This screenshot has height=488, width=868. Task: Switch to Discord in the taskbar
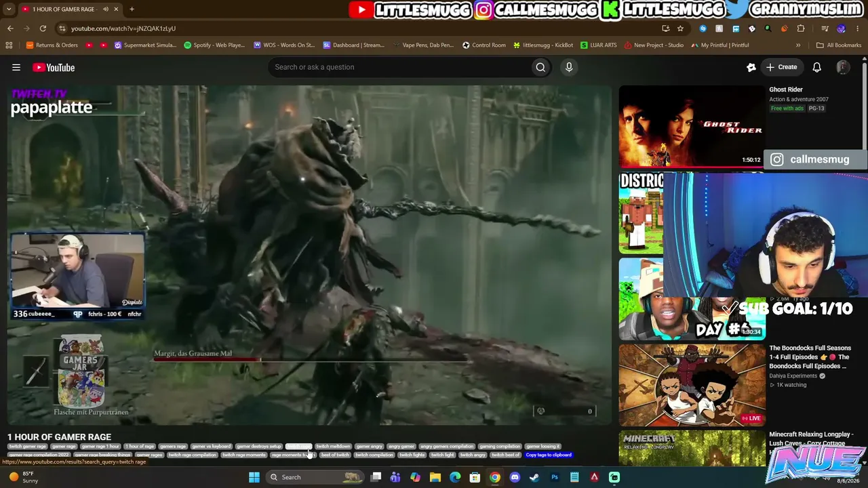click(515, 477)
